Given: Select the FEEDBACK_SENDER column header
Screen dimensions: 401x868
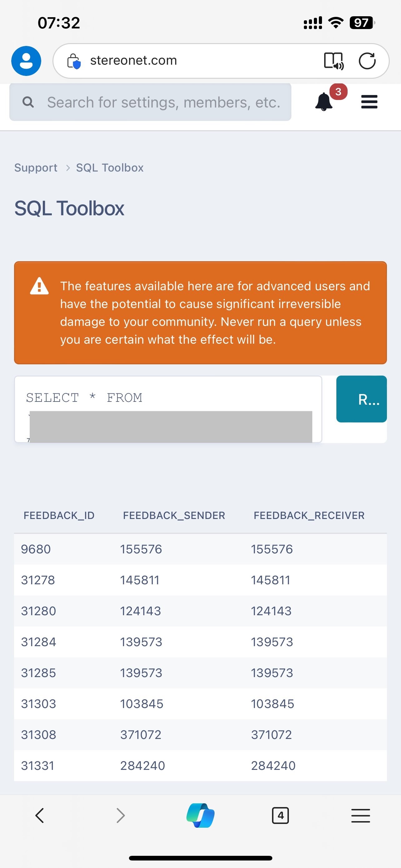Looking at the screenshot, I should [x=174, y=515].
